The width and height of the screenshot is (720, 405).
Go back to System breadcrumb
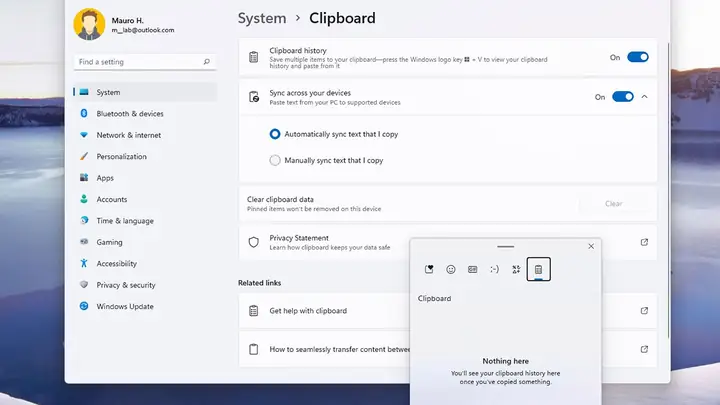pyautogui.click(x=262, y=18)
